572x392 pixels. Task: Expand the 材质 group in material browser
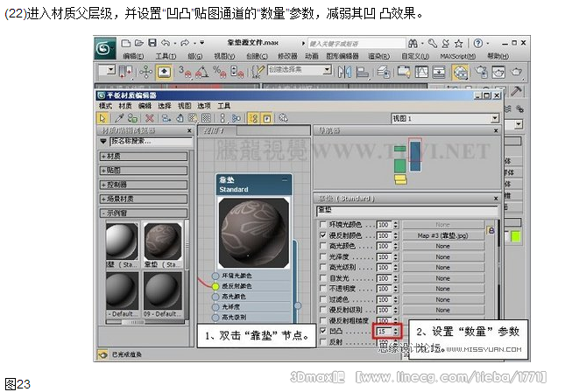[x=144, y=157]
